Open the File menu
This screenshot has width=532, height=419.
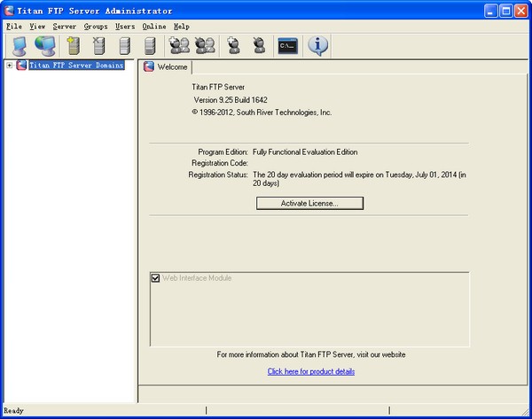point(14,27)
